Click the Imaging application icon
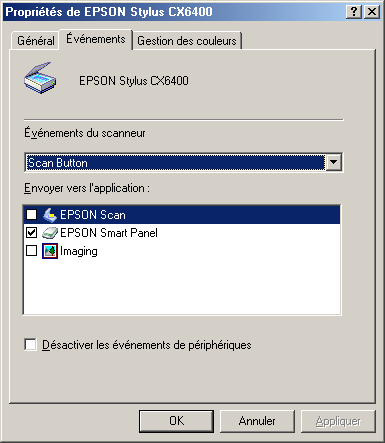Image resolution: width=385 pixels, height=443 pixels. tap(50, 251)
